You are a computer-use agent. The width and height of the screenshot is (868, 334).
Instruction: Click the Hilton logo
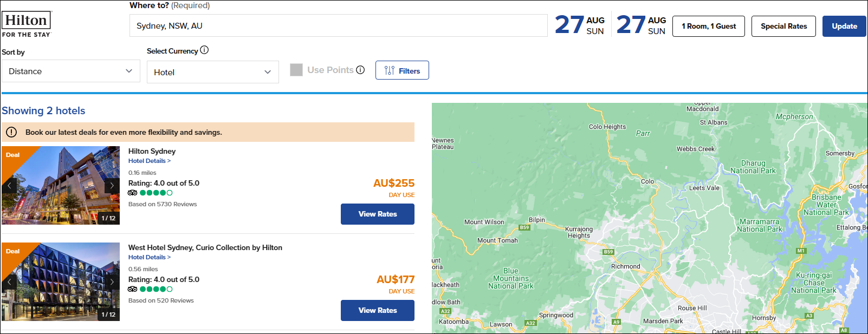coord(27,24)
